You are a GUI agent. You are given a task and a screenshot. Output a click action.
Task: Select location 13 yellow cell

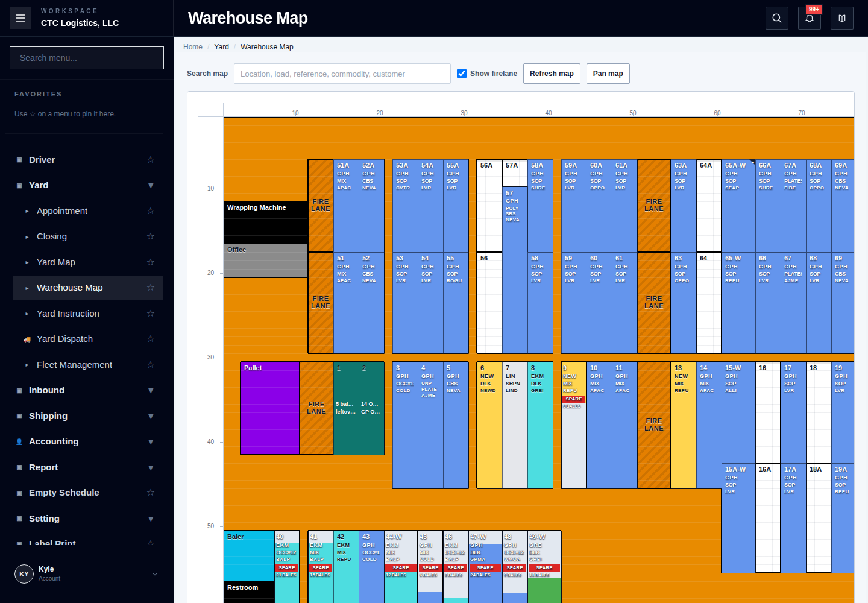pos(684,425)
